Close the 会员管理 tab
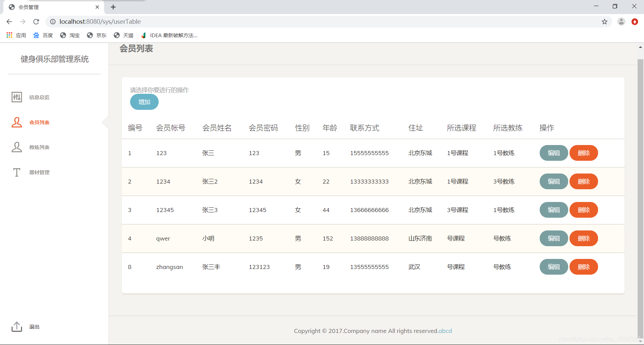 tap(97, 7)
